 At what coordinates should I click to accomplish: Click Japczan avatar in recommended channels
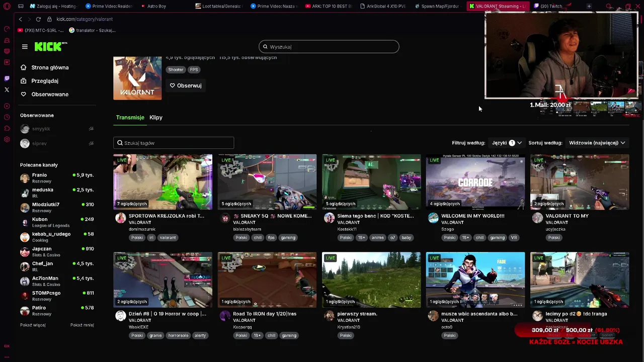pyautogui.click(x=25, y=252)
